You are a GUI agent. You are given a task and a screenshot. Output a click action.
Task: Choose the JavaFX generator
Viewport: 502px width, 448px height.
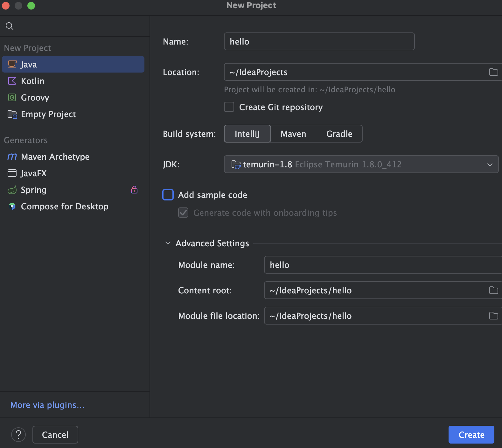point(73,173)
